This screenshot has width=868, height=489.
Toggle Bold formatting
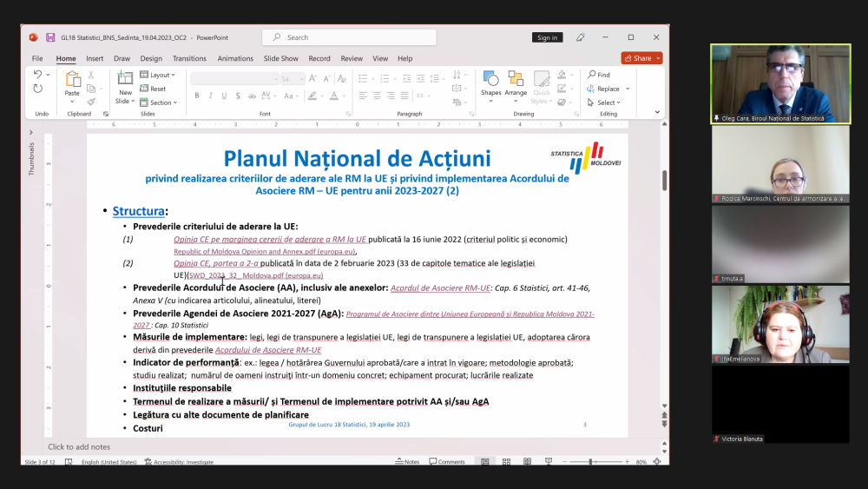(x=196, y=96)
